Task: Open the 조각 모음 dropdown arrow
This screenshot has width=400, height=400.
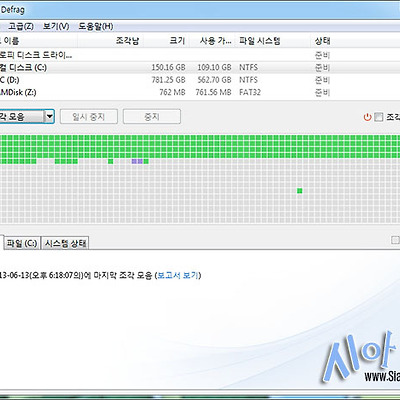Action: [49, 116]
